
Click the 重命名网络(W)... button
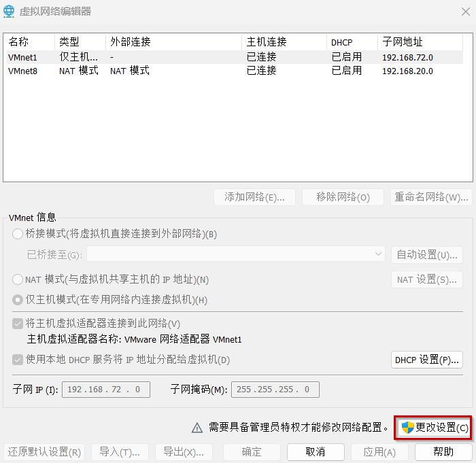tap(431, 197)
